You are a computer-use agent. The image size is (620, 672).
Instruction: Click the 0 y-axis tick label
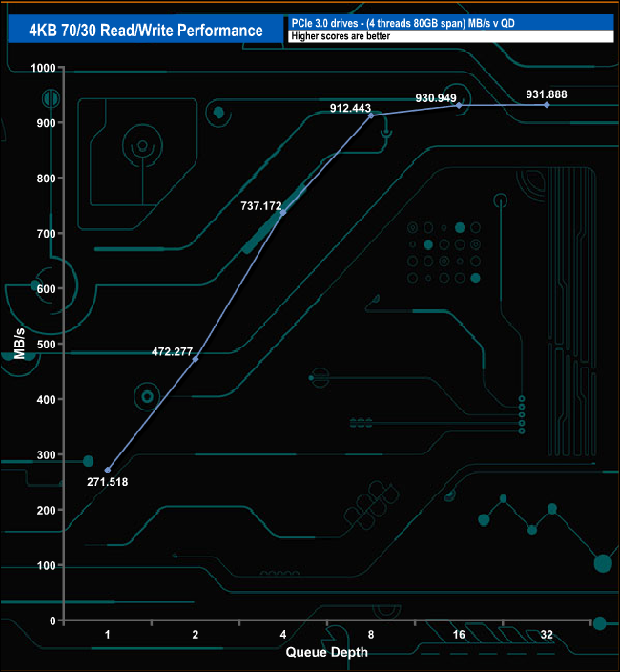(x=52, y=621)
